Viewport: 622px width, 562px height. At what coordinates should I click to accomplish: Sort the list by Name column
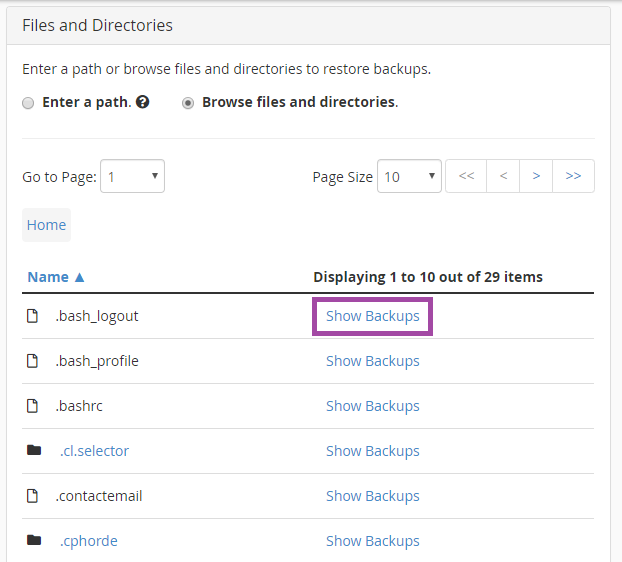(56, 277)
